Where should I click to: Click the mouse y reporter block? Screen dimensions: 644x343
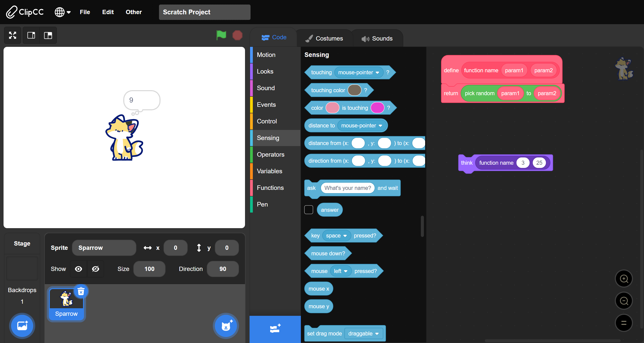pos(319,306)
